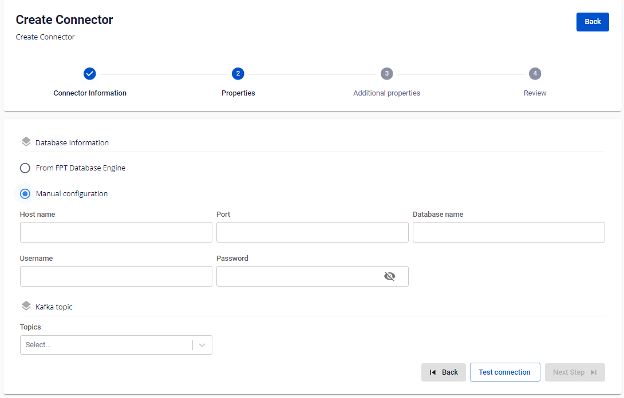624x398 pixels.
Task: Click the Kafka topic layers icon
Action: pyautogui.click(x=26, y=306)
